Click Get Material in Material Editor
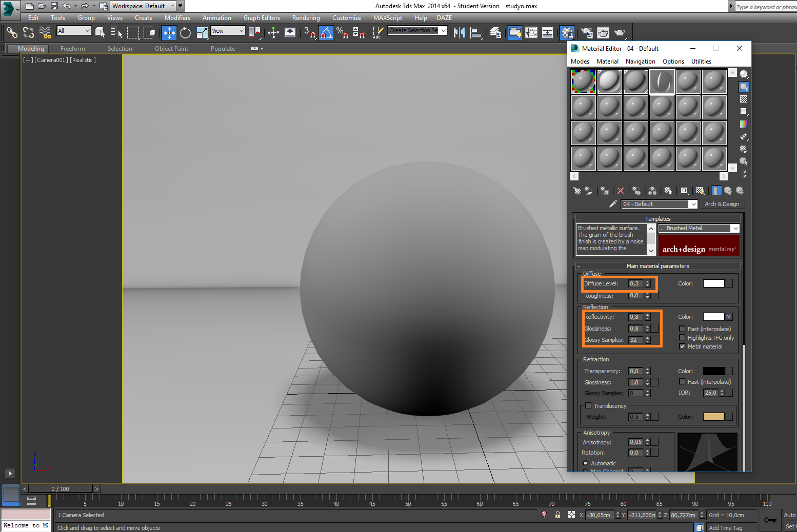This screenshot has height=532, width=797. pos(577,191)
